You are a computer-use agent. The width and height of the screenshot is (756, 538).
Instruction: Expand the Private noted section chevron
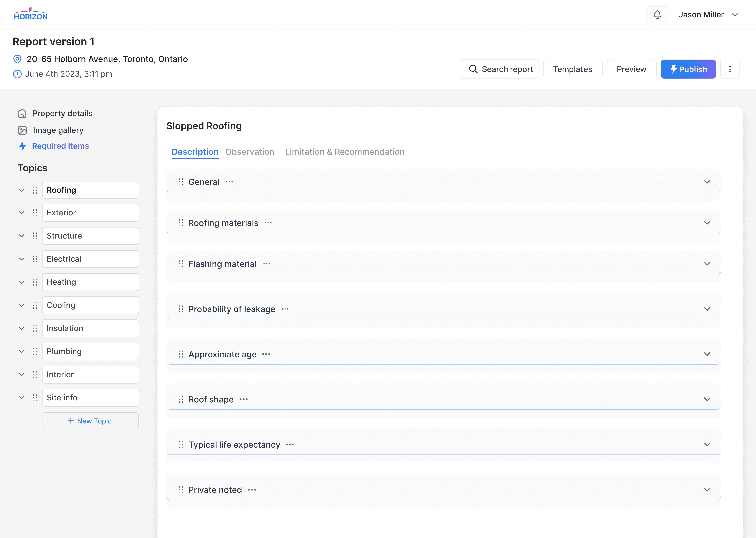pos(707,490)
